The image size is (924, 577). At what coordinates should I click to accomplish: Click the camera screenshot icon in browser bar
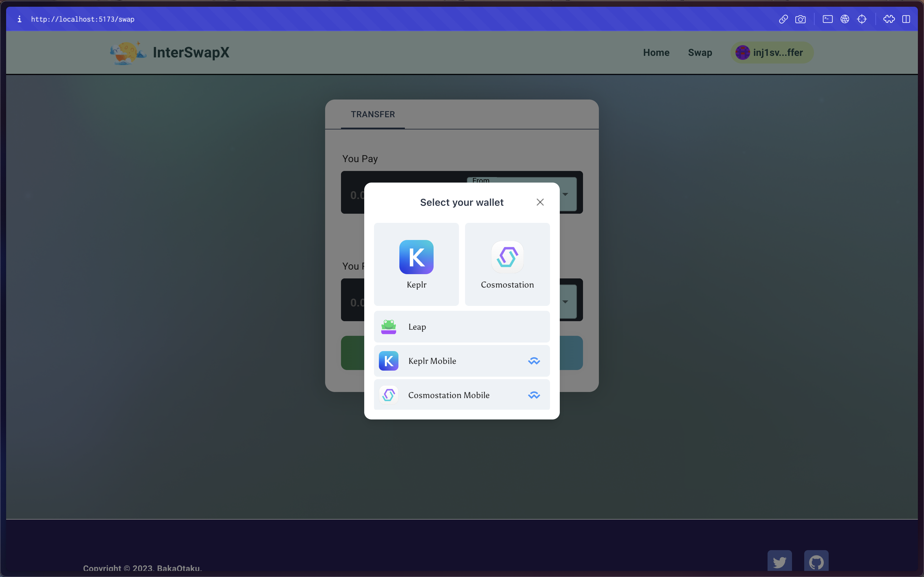(800, 19)
